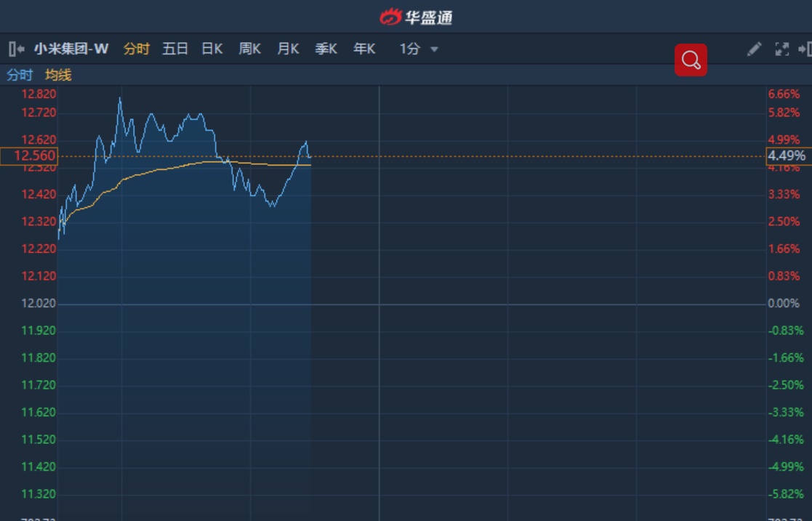This screenshot has width=812, height=521.
Task: Switch to 月K chart tab
Action: pos(288,49)
